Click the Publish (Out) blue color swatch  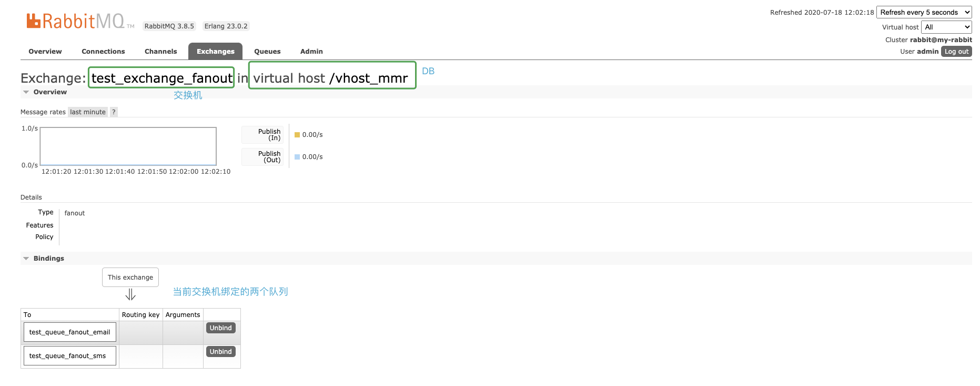(x=297, y=157)
